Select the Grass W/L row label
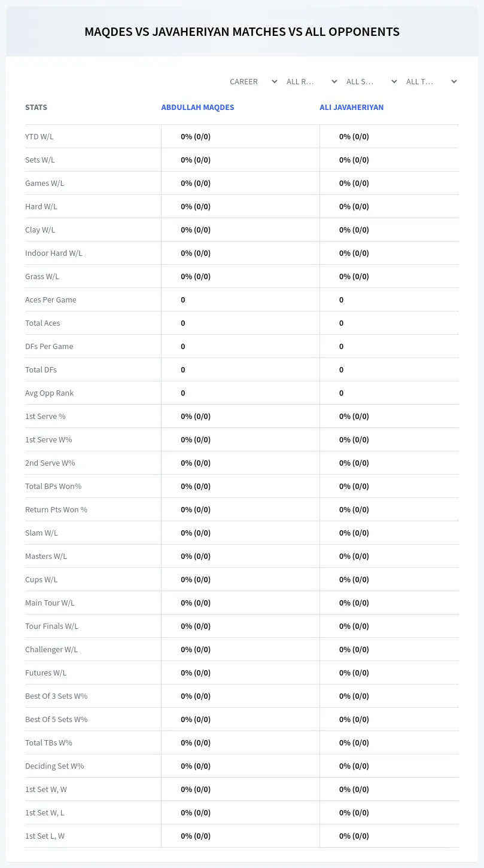This screenshot has height=868, width=484. click(42, 276)
